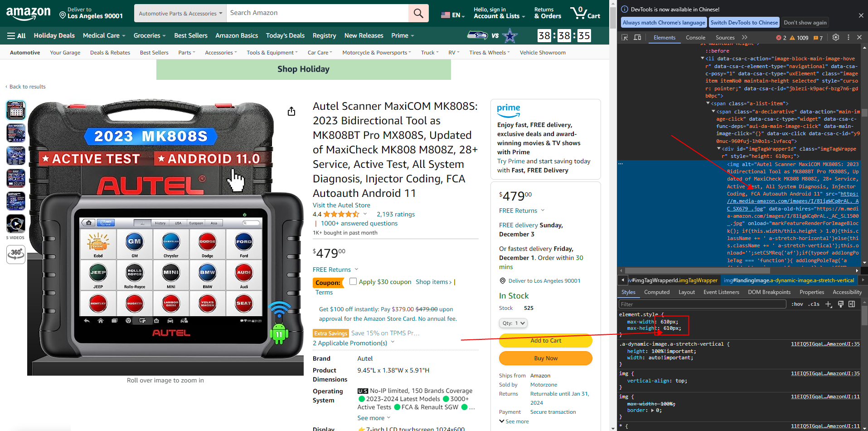Click Switch DevTools to Chinese button
868x431 pixels.
pos(744,23)
